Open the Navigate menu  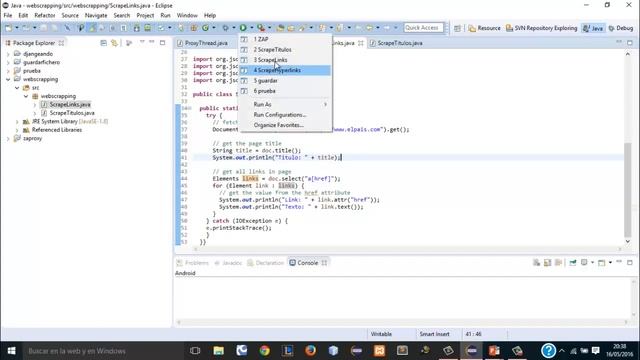pyautogui.click(x=96, y=16)
